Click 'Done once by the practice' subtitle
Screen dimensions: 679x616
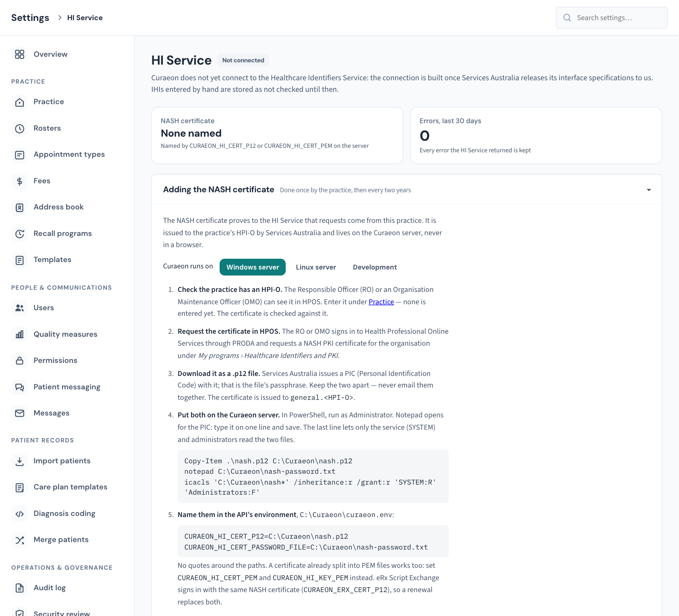345,190
